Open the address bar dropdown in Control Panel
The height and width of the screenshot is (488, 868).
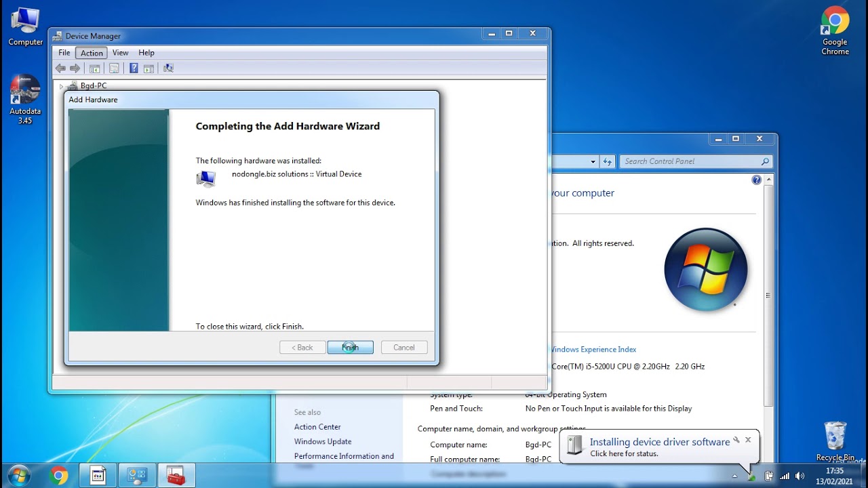(x=593, y=161)
